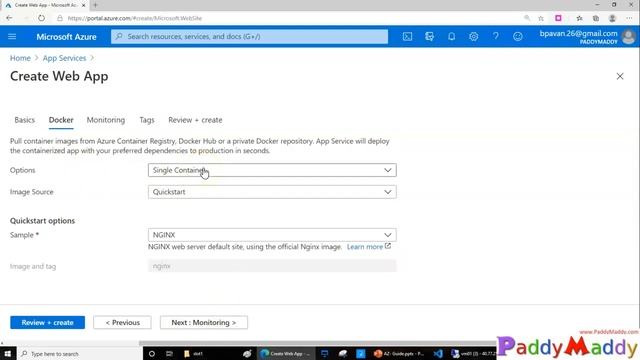640x360 pixels.
Task: Click the Previous button
Action: point(122,322)
